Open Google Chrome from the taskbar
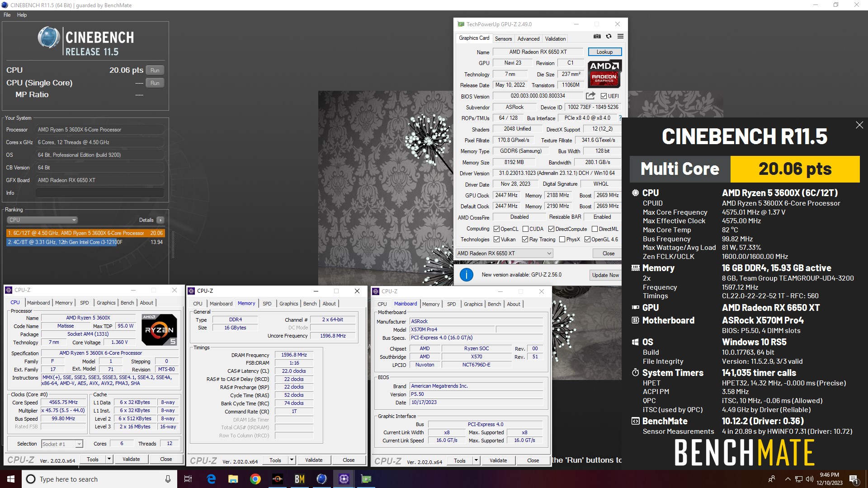The width and height of the screenshot is (868, 488). [x=255, y=479]
